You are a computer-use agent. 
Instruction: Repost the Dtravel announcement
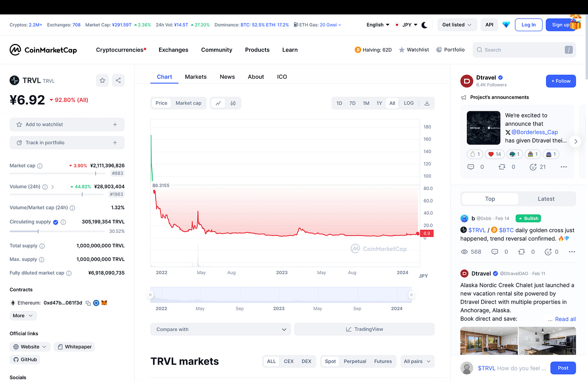502,167
